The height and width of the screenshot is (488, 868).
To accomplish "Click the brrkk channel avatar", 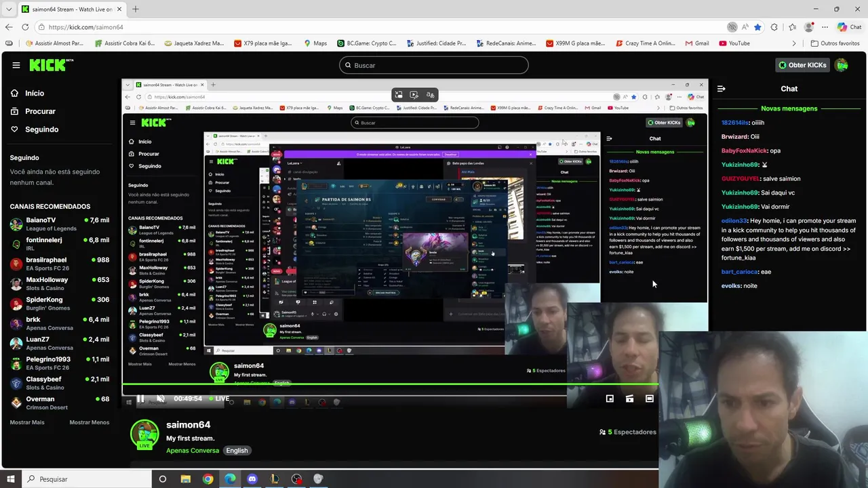I will tap(16, 323).
